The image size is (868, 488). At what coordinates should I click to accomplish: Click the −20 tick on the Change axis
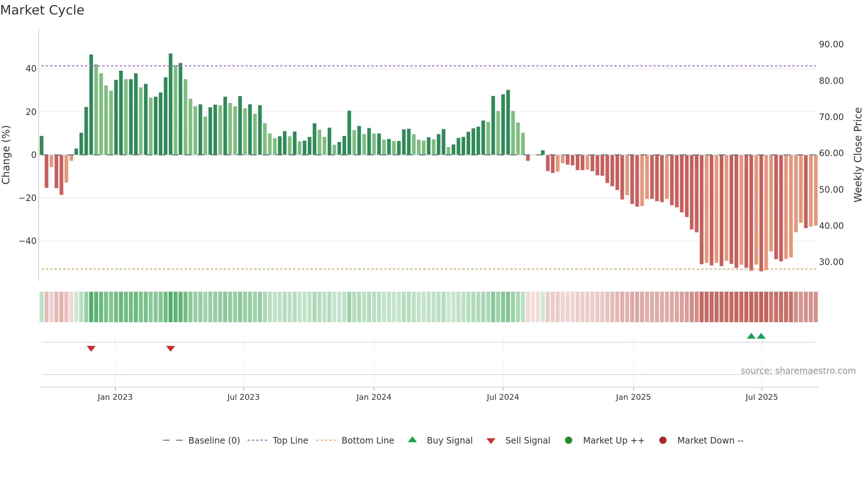click(28, 198)
